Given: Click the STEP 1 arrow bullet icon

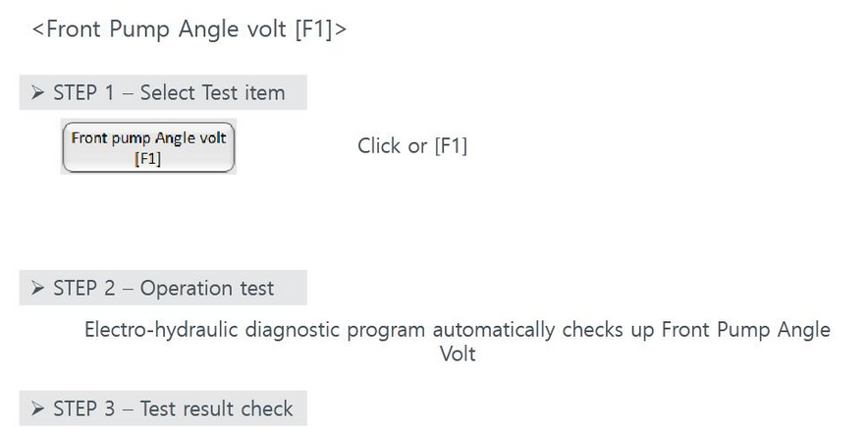Looking at the screenshot, I should click(x=37, y=92).
